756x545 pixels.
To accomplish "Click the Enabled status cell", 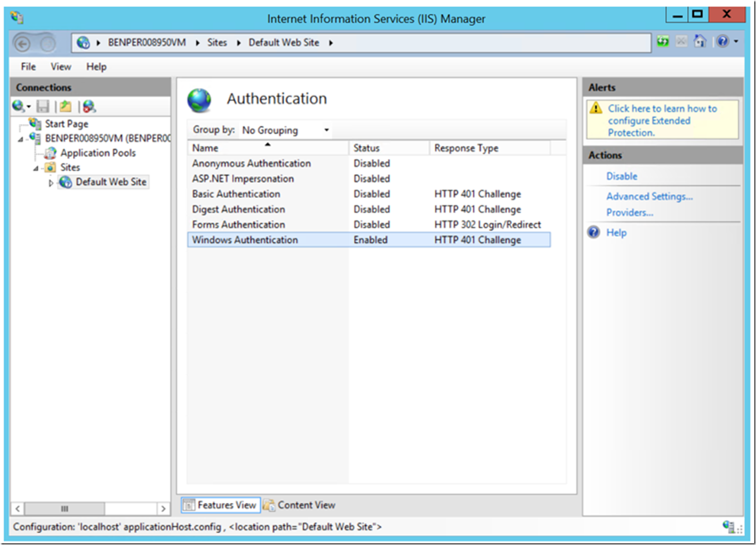I will tap(370, 240).
